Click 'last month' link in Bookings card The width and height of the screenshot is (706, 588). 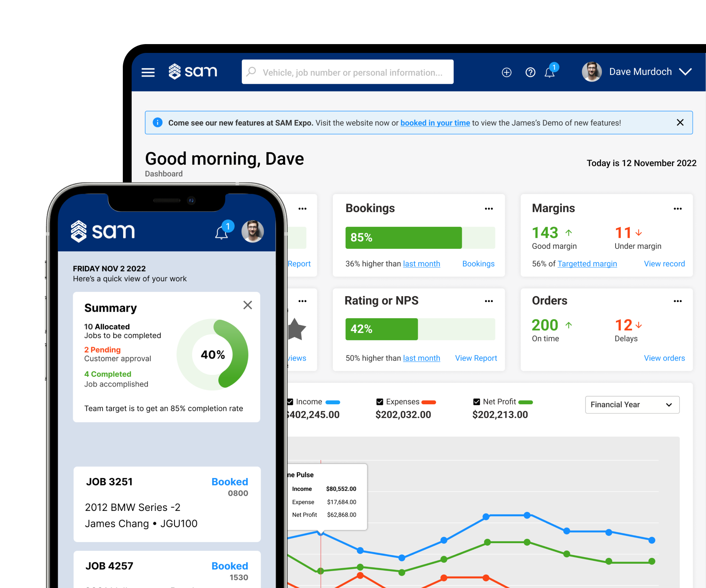coord(421,264)
